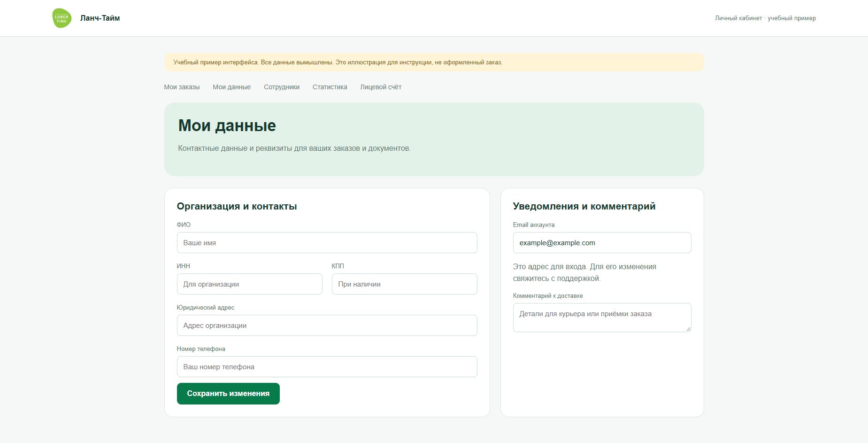Switch to the Мои данные tab

point(231,87)
